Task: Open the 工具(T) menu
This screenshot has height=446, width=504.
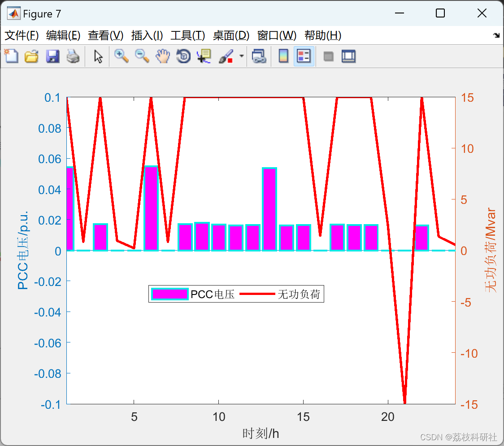Action: click(187, 35)
